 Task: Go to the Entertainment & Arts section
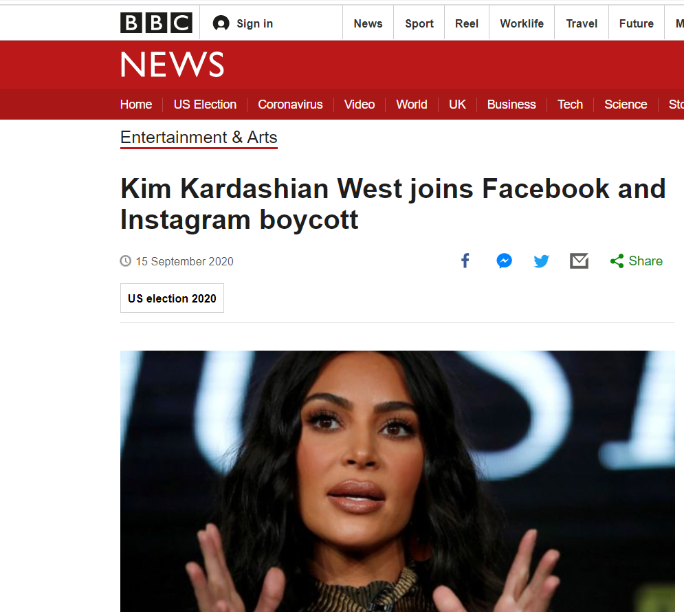coord(199,137)
